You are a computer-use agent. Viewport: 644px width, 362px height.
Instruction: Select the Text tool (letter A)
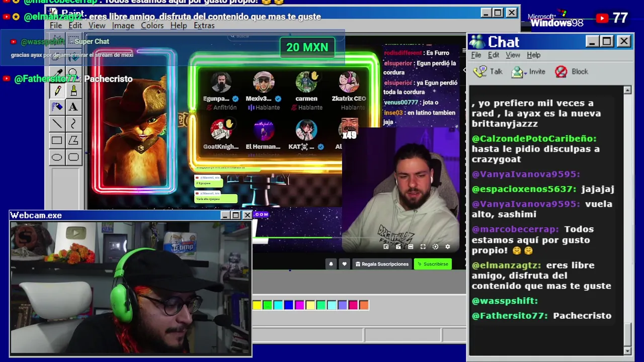[x=73, y=107]
